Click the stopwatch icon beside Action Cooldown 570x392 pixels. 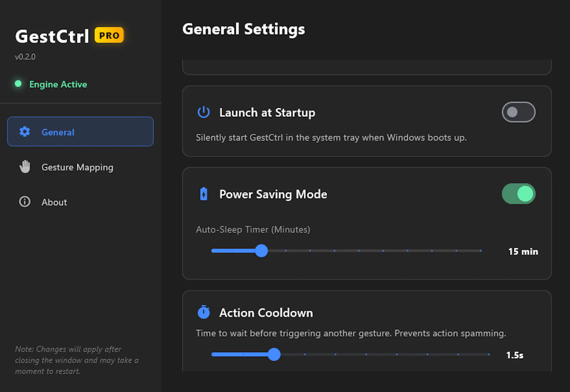point(204,312)
